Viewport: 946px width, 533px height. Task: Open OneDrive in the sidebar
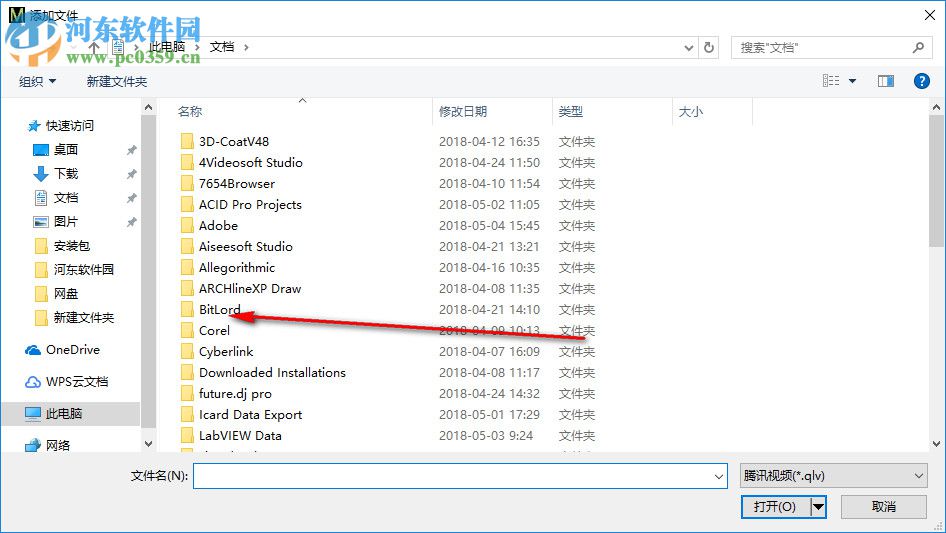coord(72,349)
